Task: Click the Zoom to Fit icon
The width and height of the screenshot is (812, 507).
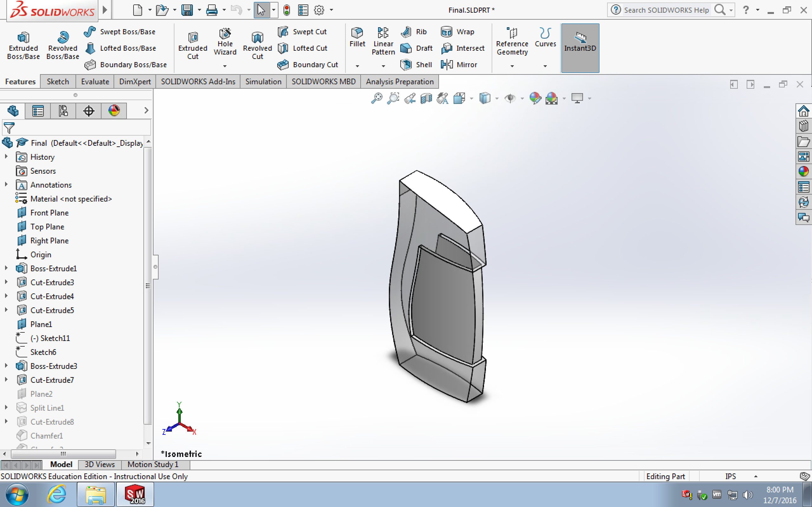Action: [x=377, y=98]
